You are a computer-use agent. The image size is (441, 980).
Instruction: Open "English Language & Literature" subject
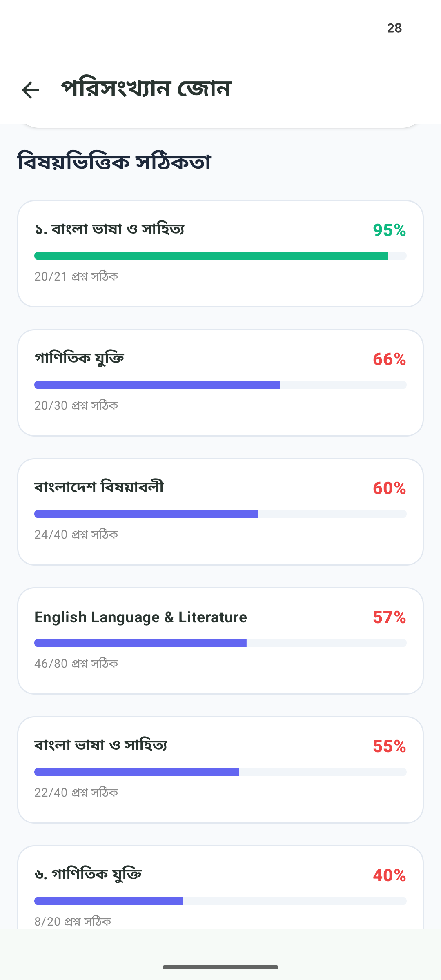click(140, 617)
